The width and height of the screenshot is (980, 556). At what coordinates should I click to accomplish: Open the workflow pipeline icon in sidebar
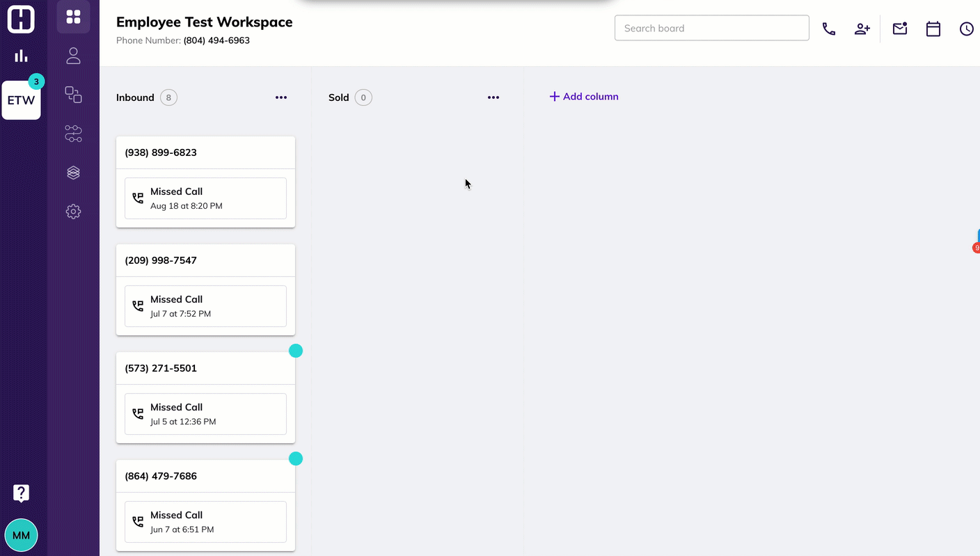click(x=73, y=134)
